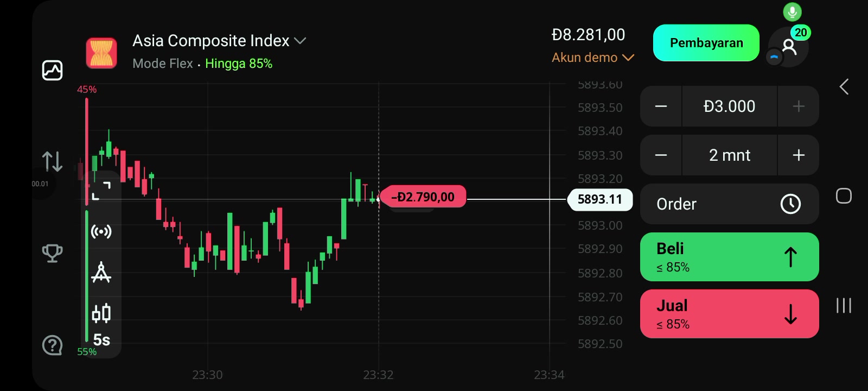Image resolution: width=868 pixels, height=391 pixels.
Task: Open the profile avatar with 20 badge
Action: point(789,47)
